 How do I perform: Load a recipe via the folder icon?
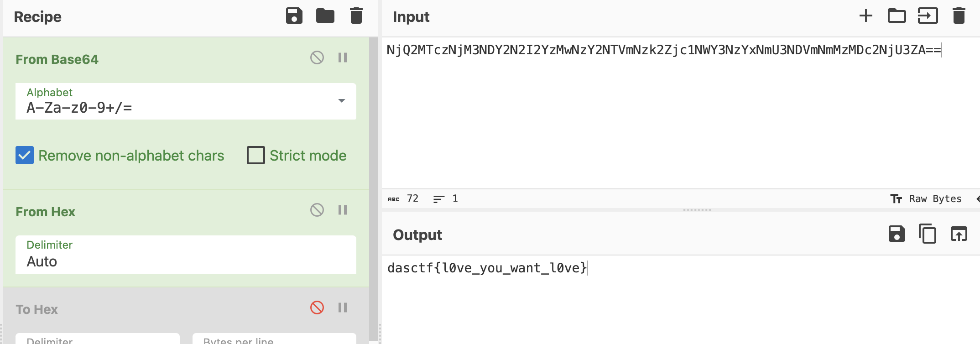click(325, 16)
